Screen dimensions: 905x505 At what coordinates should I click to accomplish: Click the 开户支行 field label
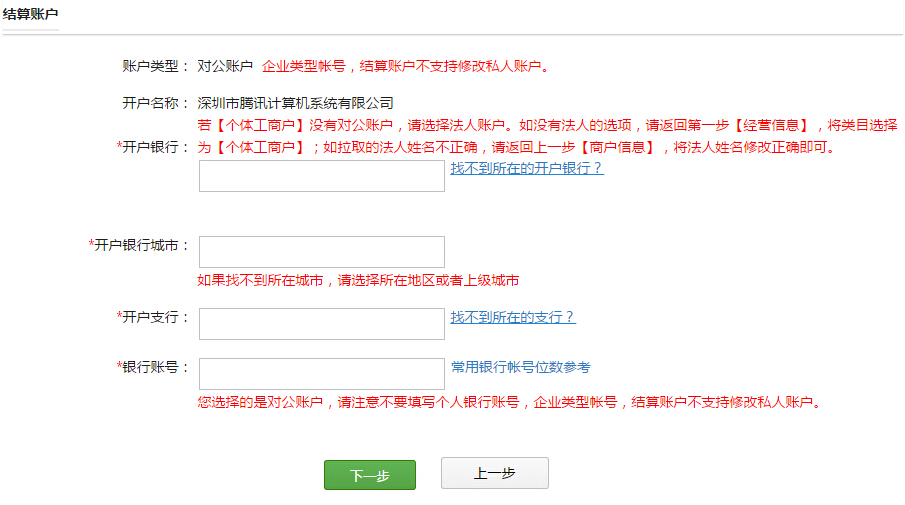click(154, 317)
